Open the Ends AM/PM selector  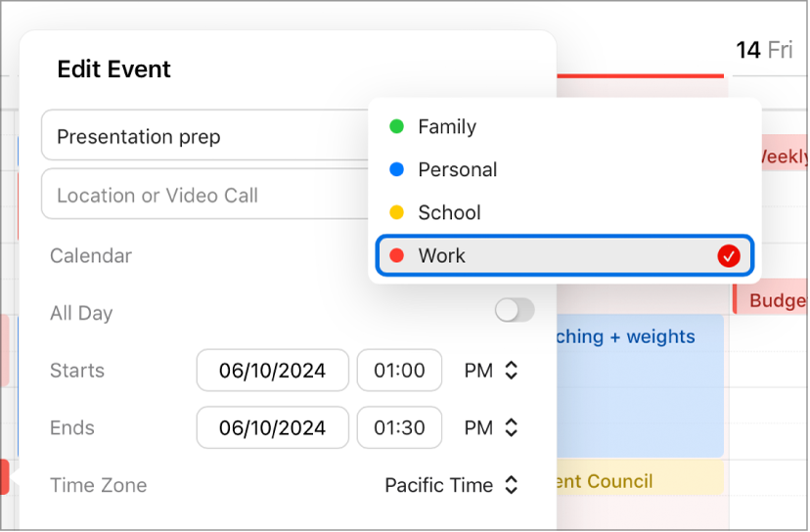click(491, 427)
